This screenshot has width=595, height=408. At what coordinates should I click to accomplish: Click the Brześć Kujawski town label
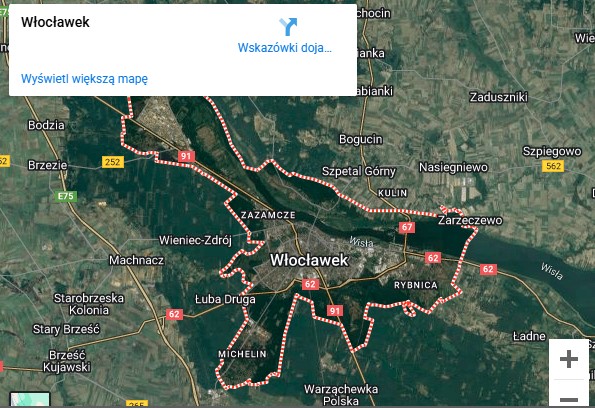[67, 361]
